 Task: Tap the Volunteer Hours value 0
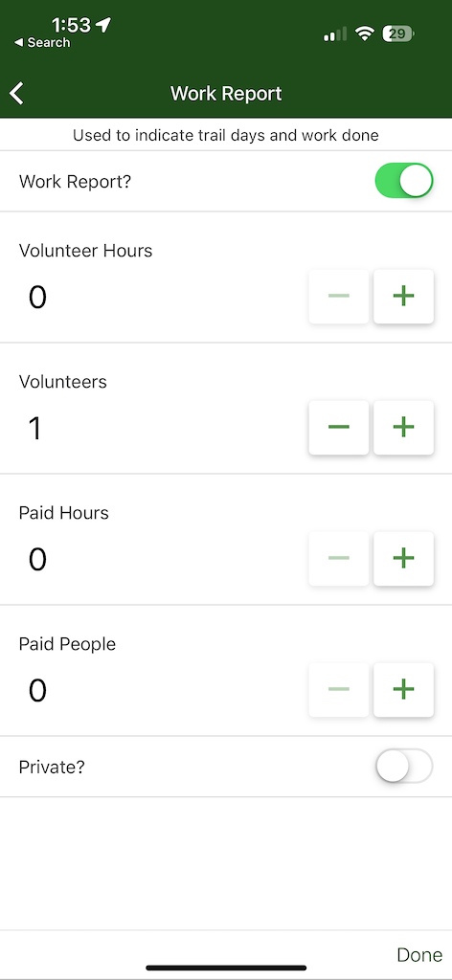pos(37,298)
